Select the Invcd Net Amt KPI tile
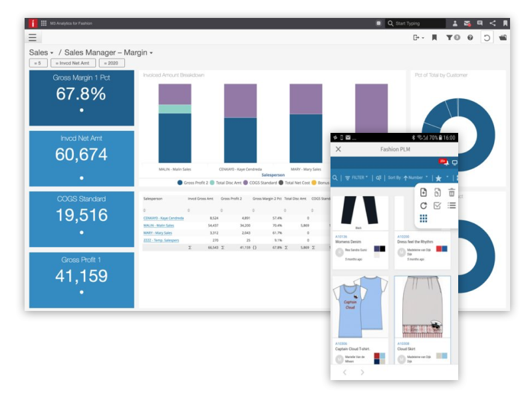Image resolution: width=532 pixels, height=398 pixels. click(81, 159)
